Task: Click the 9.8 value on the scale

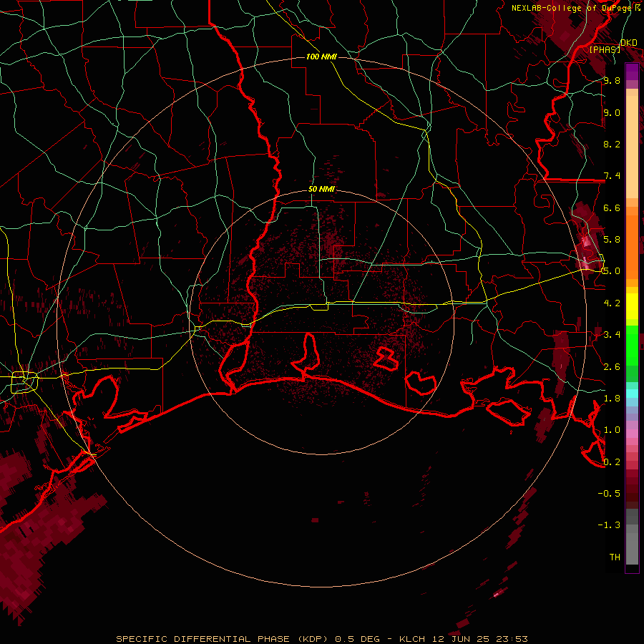Action: coord(612,80)
